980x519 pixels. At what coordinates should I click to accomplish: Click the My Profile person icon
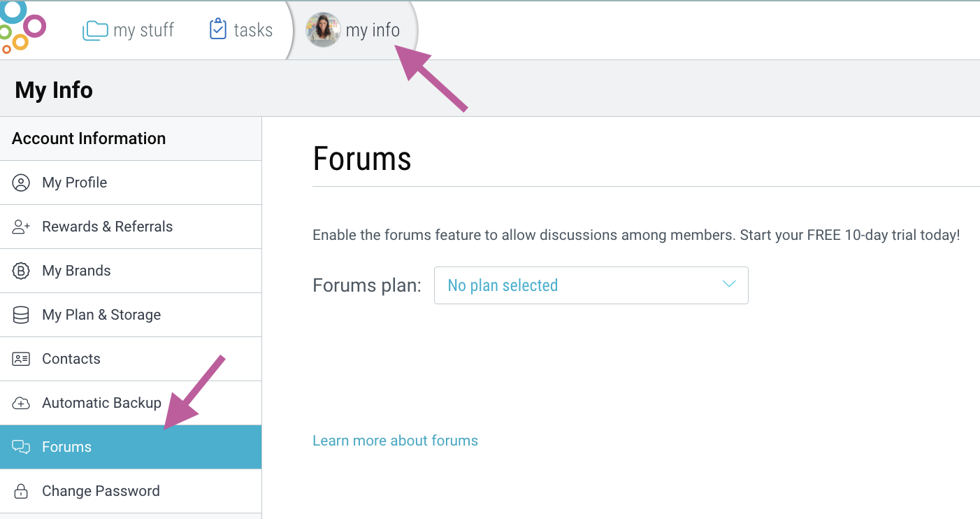pos(21,183)
